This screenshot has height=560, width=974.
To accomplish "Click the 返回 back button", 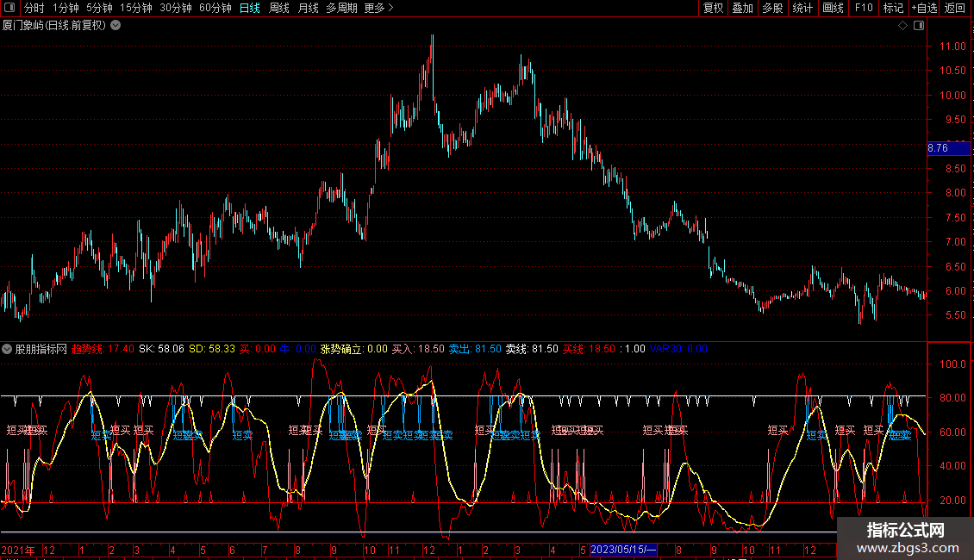I will coord(955,8).
